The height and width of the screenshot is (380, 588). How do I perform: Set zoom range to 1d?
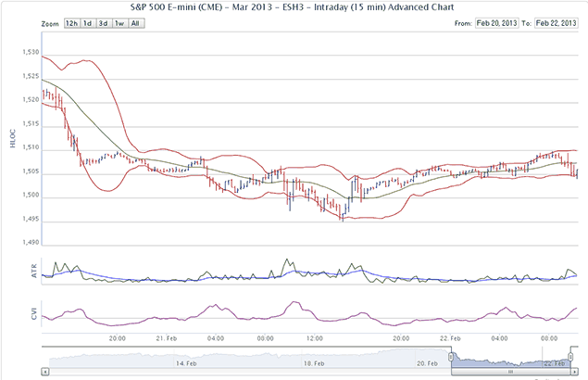tap(87, 23)
